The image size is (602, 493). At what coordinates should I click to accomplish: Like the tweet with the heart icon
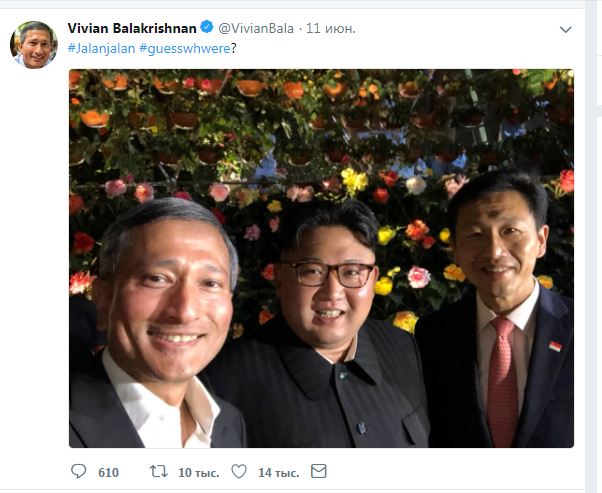pos(239,471)
